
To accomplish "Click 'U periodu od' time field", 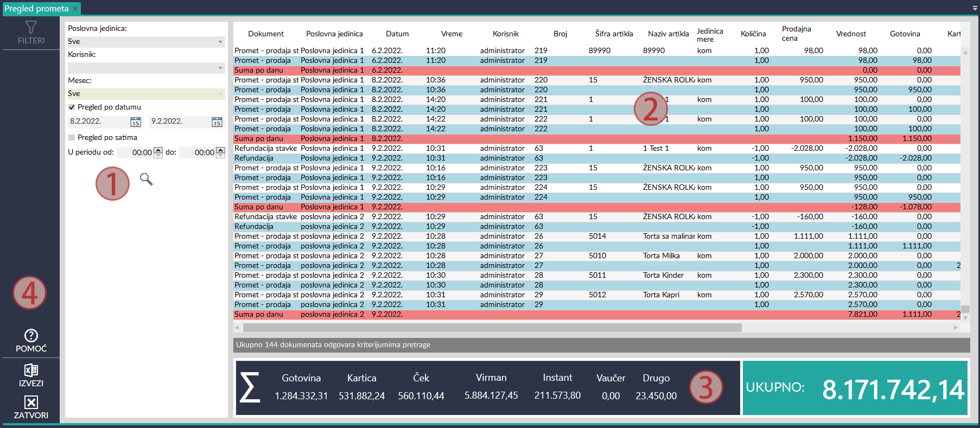I will 135,152.
